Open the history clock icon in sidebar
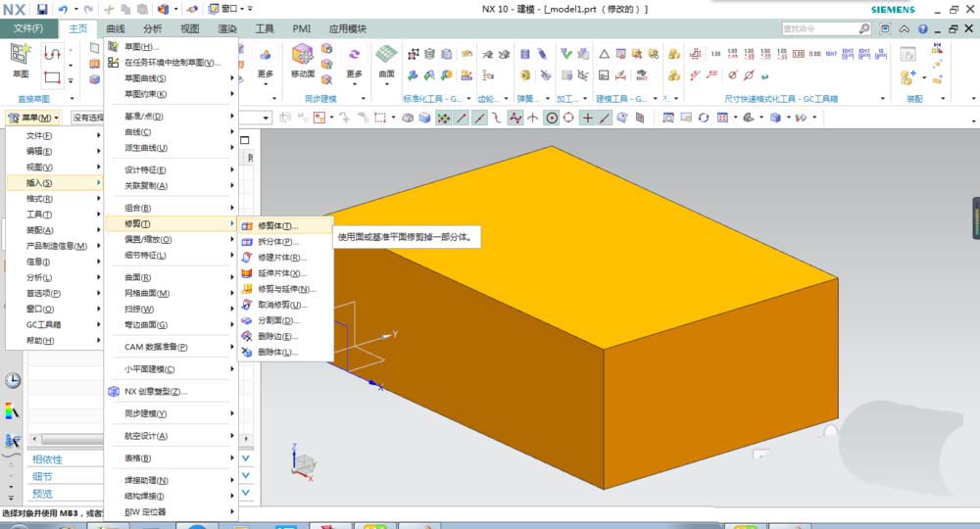The image size is (980, 529). point(13,380)
